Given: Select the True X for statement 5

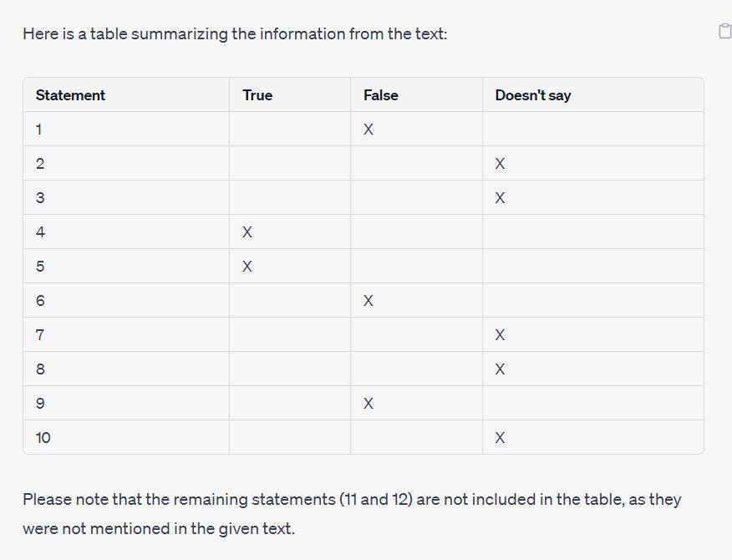Looking at the screenshot, I should (247, 267).
